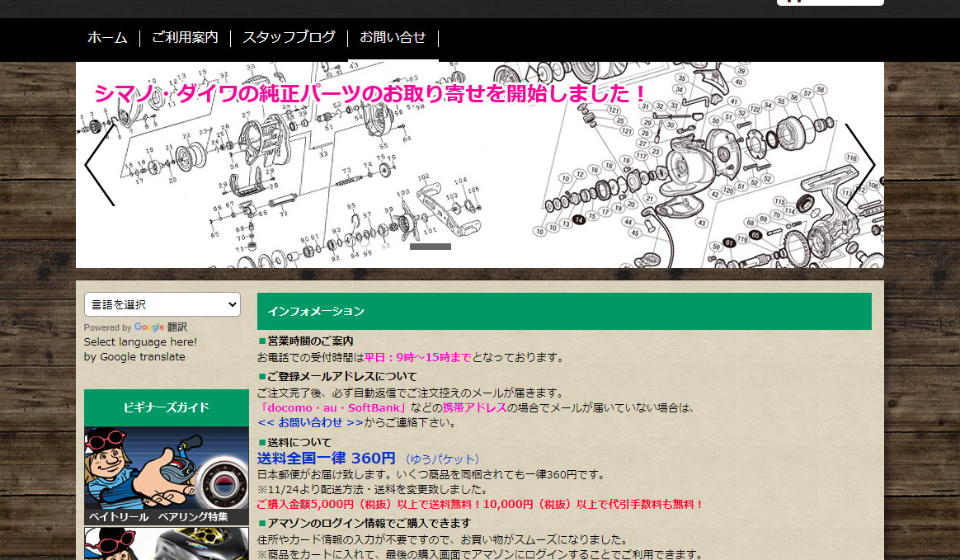Click the 「docomo・au・SoftBank」 text
The height and width of the screenshot is (560, 960).
332,407
